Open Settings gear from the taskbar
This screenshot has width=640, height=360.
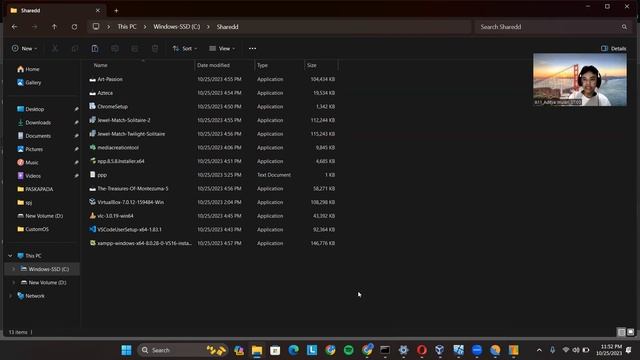403,350
